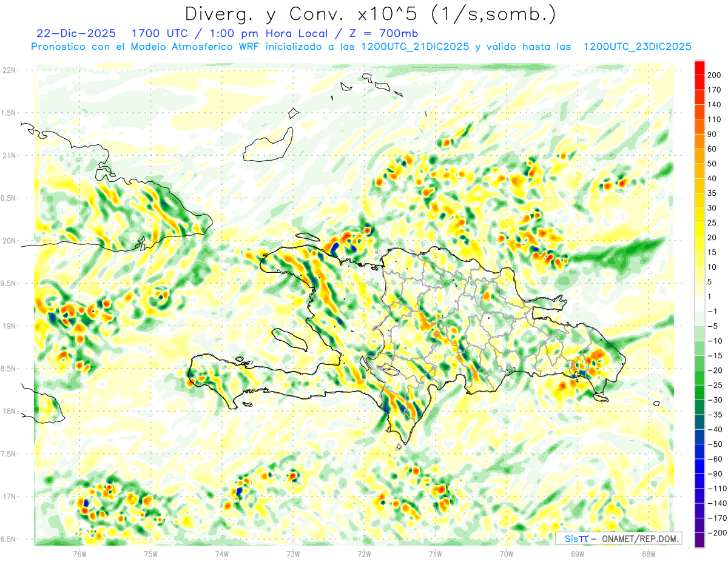The image size is (728, 562).
Task: Click the '68W' longitude label
Action: [x=649, y=553]
